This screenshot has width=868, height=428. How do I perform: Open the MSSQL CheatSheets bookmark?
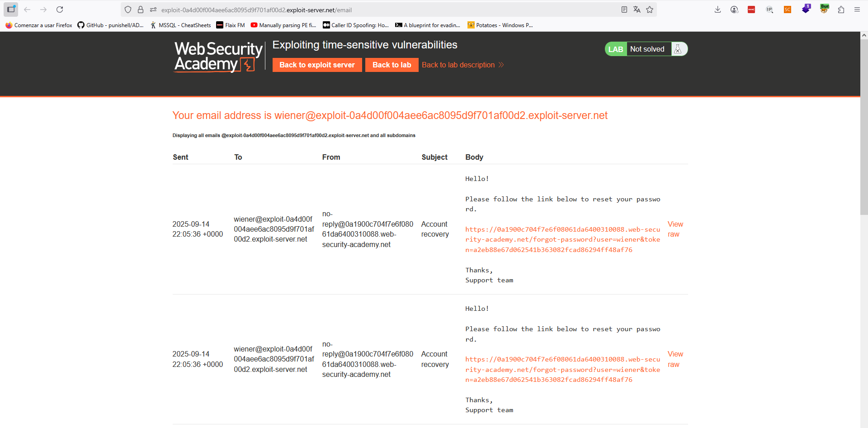181,25
